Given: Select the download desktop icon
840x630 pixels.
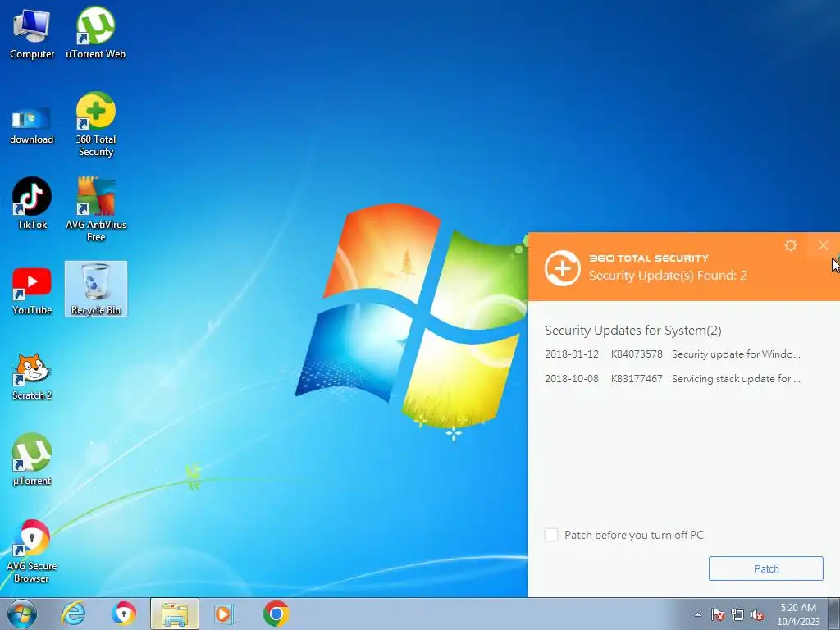Looking at the screenshot, I should click(32, 126).
